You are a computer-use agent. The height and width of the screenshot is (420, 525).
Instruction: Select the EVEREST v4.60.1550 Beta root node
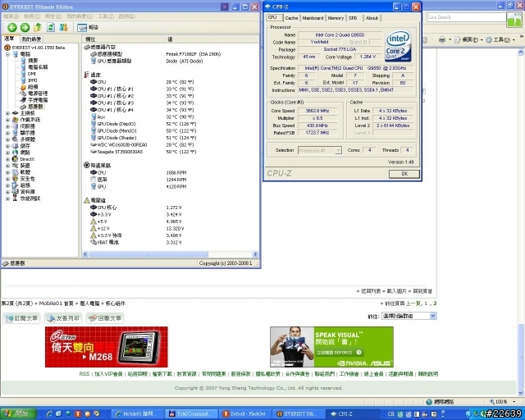tap(35, 48)
